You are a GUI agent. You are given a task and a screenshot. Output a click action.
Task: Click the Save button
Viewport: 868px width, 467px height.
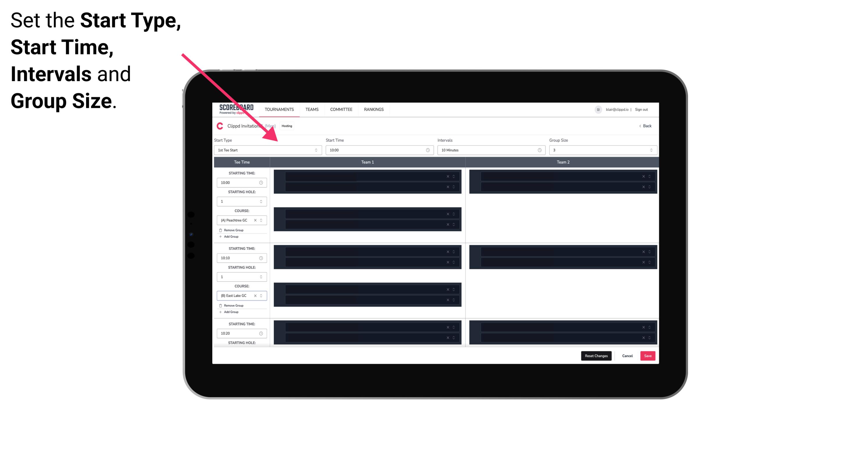point(648,355)
